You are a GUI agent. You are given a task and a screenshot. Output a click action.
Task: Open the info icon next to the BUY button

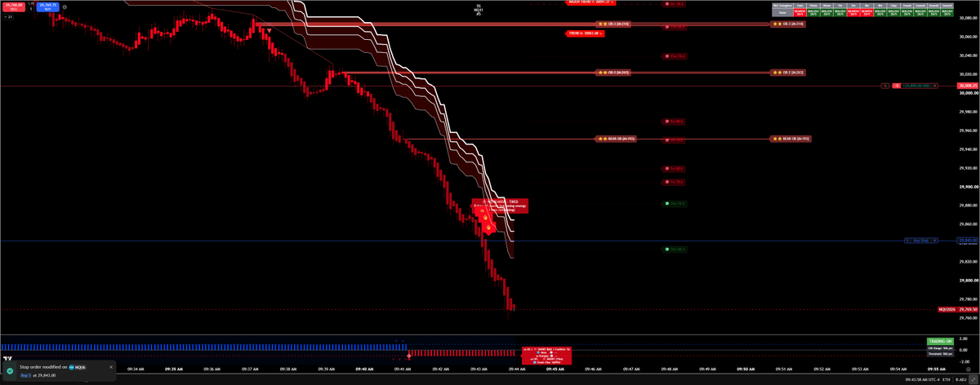tap(65, 7)
